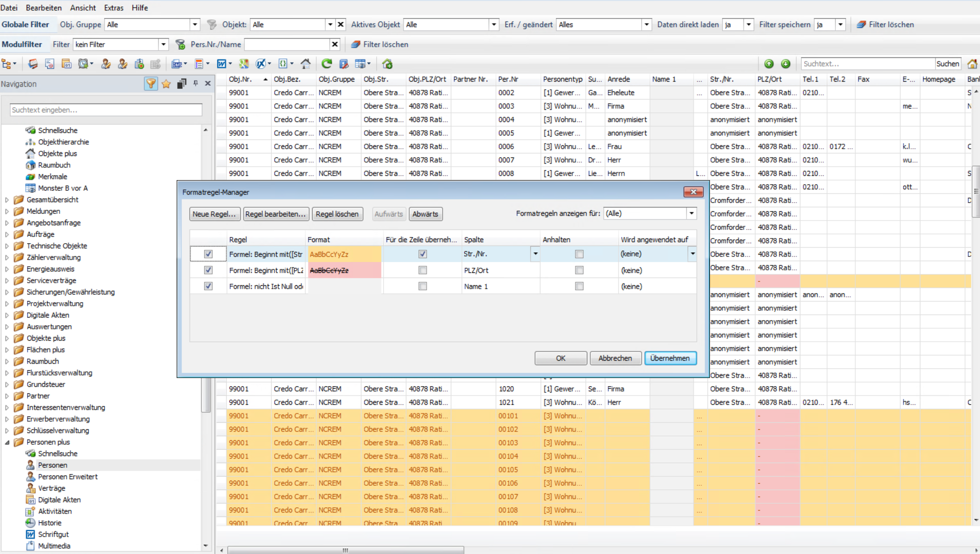Viewport: 980px width, 554px height.
Task: Click the Word document toolbar icon
Action: 221,64
